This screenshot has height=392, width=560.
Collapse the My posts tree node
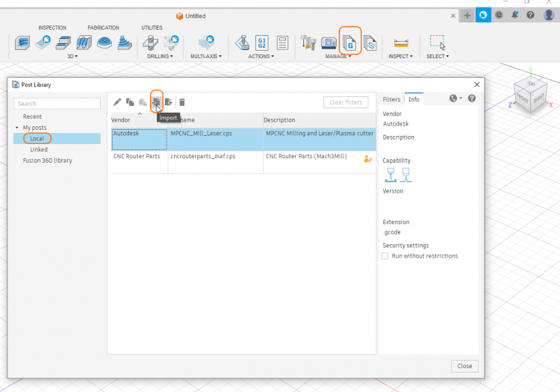[17, 128]
